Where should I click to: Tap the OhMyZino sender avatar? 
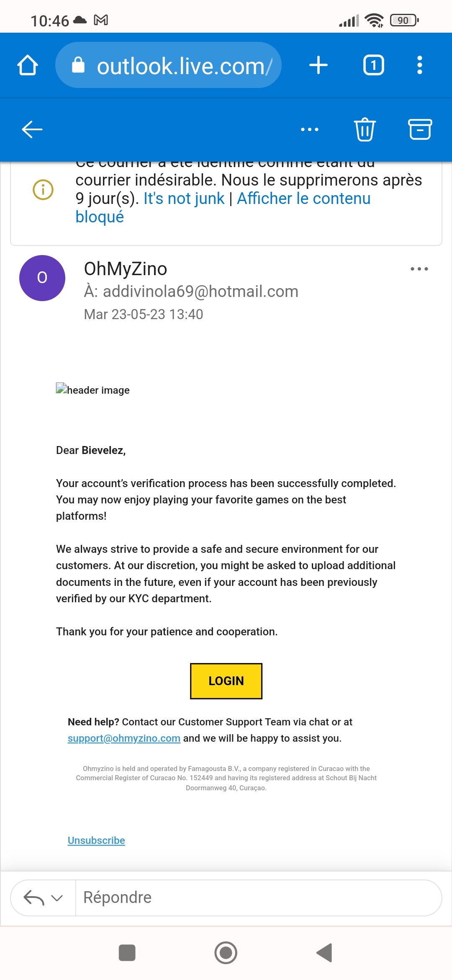(x=42, y=278)
